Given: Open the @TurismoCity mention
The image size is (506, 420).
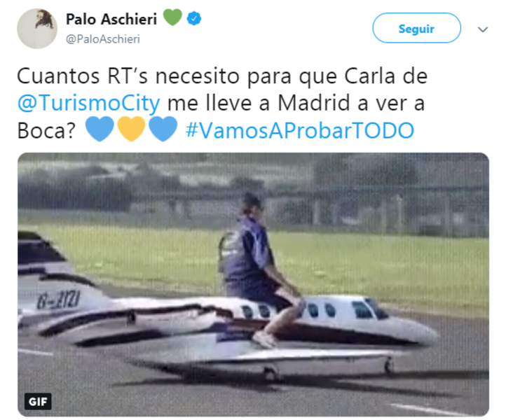Looking at the screenshot, I should [x=89, y=104].
